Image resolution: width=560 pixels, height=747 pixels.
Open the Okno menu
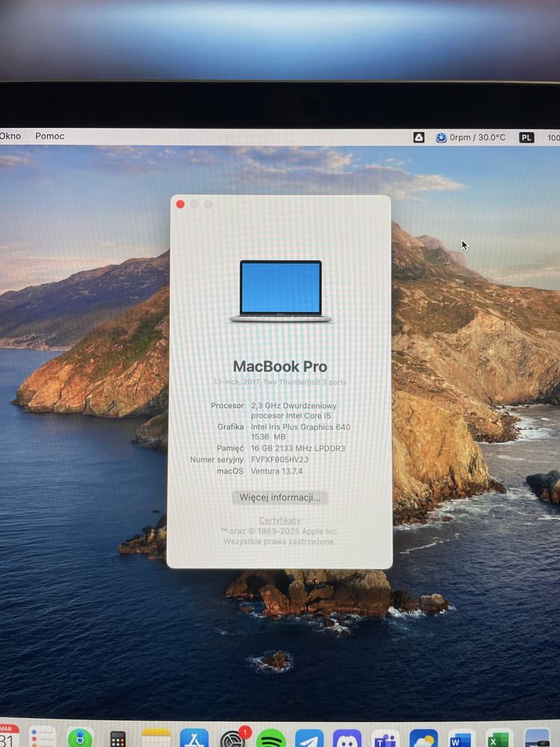(x=10, y=136)
